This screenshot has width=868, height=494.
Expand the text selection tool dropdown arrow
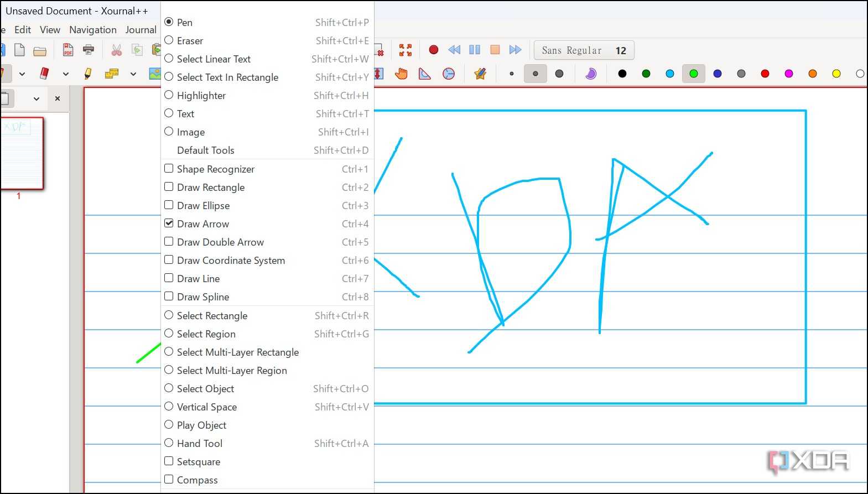[133, 74]
